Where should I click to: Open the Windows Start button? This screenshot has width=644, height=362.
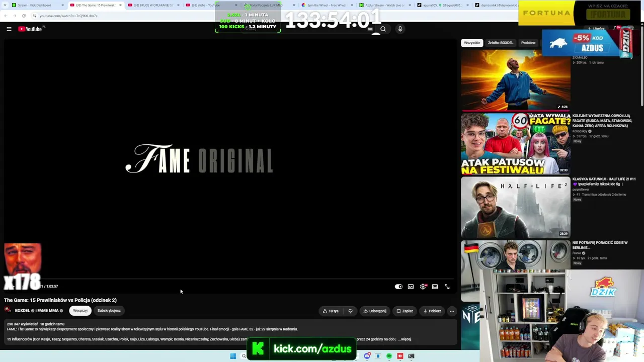tap(233, 356)
